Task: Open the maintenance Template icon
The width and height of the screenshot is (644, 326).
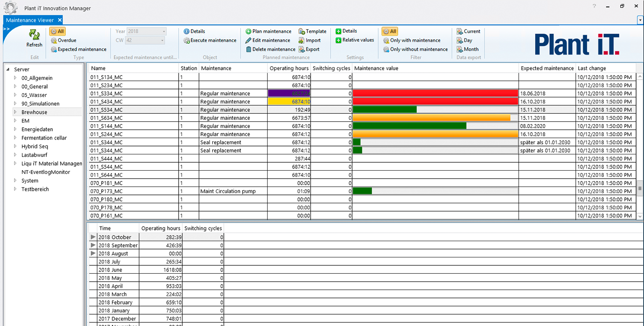Action: (302, 31)
